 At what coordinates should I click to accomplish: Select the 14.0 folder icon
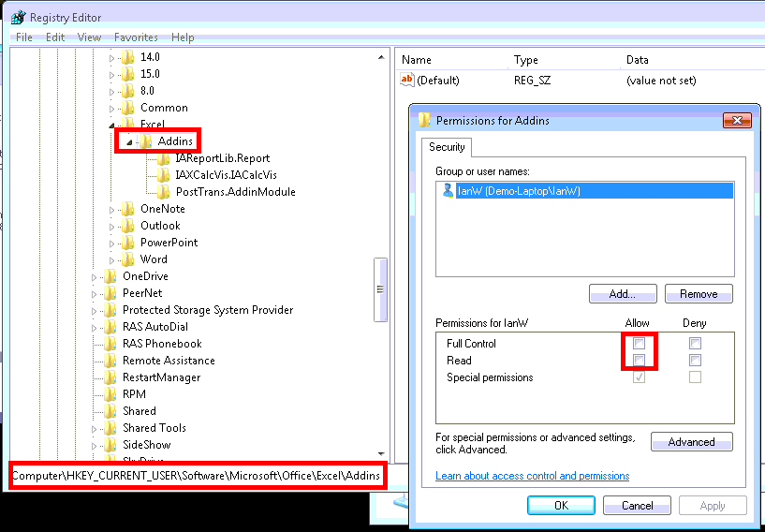[128, 57]
